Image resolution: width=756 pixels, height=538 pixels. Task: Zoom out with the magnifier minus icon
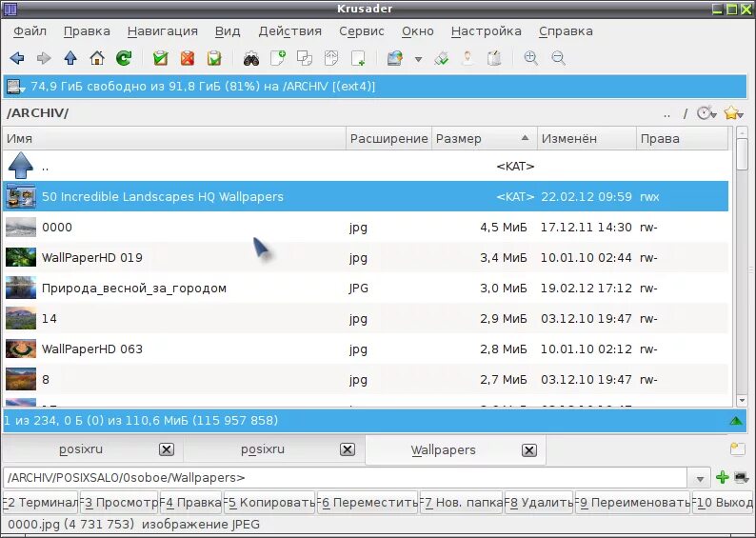558,58
